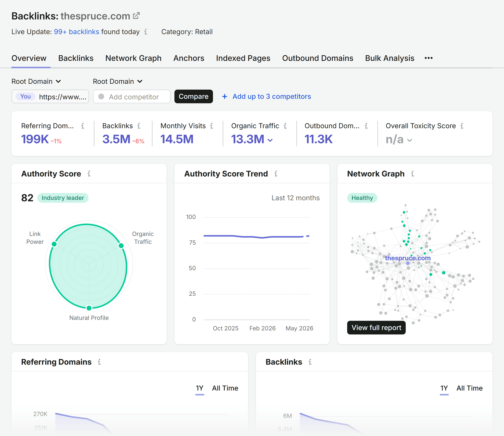Click the Organic Traffic point on radar chart
Image resolution: width=504 pixels, height=436 pixels.
(121, 246)
